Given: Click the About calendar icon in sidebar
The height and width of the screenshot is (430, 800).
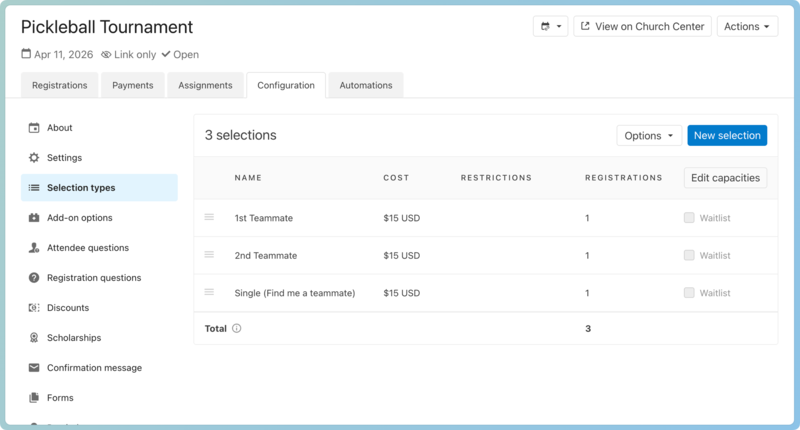Looking at the screenshot, I should click(x=34, y=128).
